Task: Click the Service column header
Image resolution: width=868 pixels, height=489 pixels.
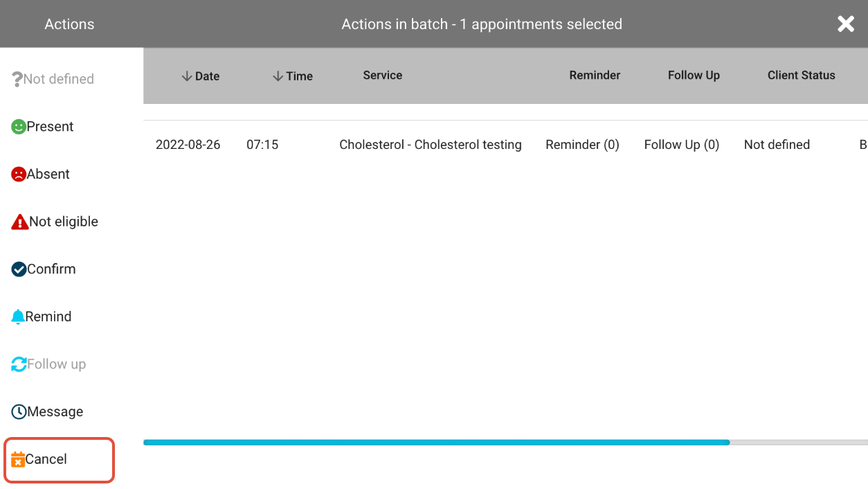Action: click(x=383, y=75)
